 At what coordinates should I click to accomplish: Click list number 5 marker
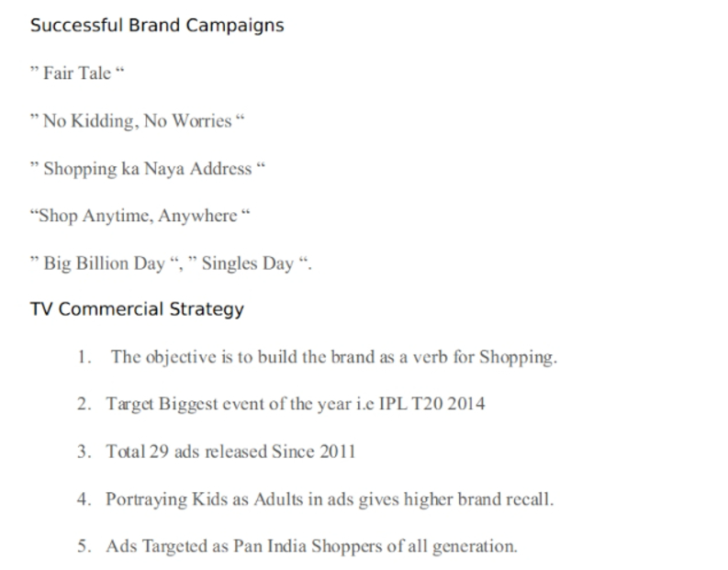(84, 546)
